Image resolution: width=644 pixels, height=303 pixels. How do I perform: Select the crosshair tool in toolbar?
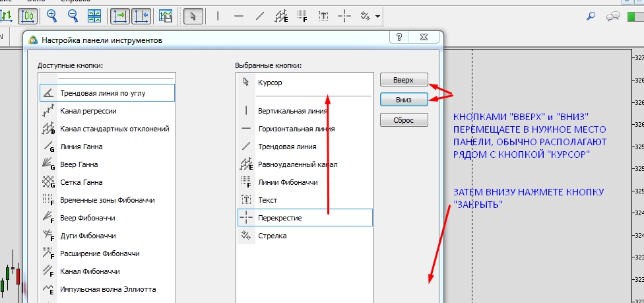(x=344, y=17)
